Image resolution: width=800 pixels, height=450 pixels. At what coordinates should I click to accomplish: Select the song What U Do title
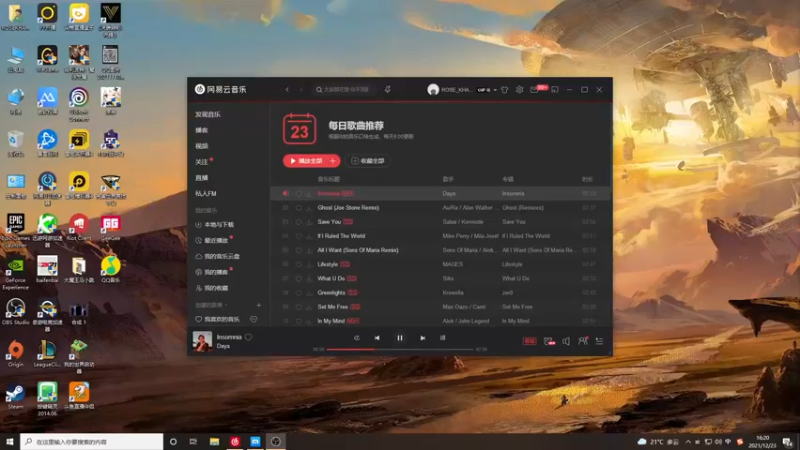click(331, 279)
